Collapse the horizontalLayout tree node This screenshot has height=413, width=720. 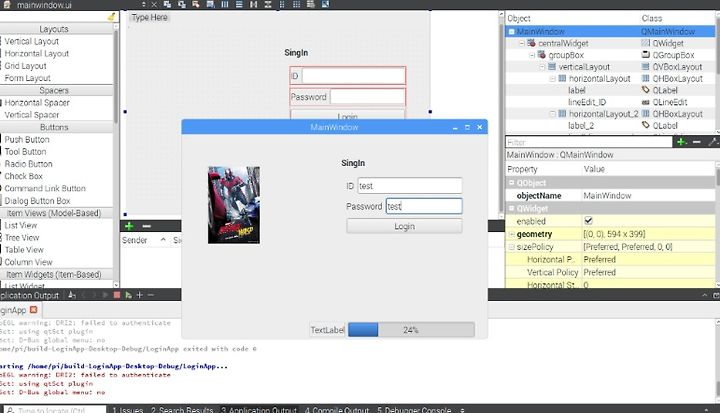(x=553, y=79)
